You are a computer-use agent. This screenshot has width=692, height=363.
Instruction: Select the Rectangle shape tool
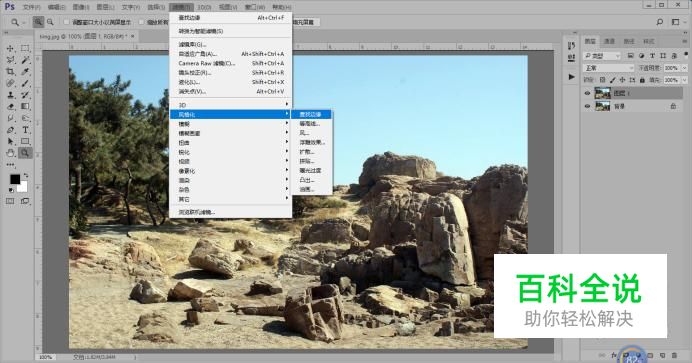coord(25,141)
